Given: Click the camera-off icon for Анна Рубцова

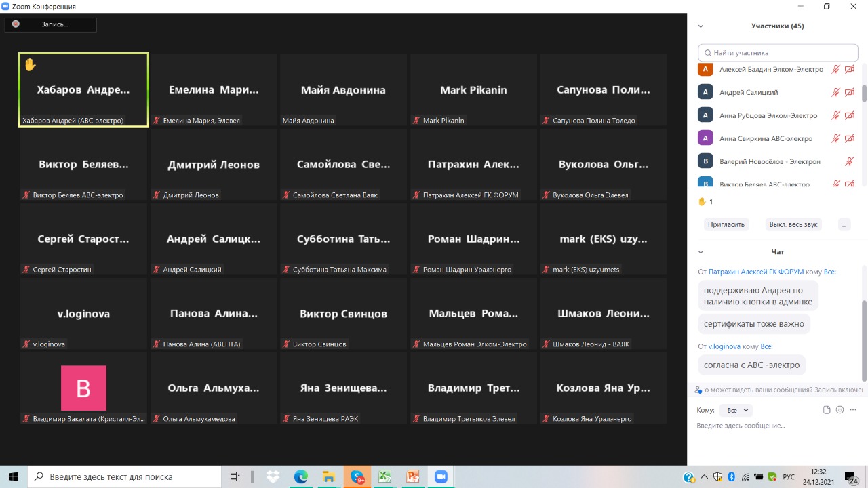Looking at the screenshot, I should [849, 115].
